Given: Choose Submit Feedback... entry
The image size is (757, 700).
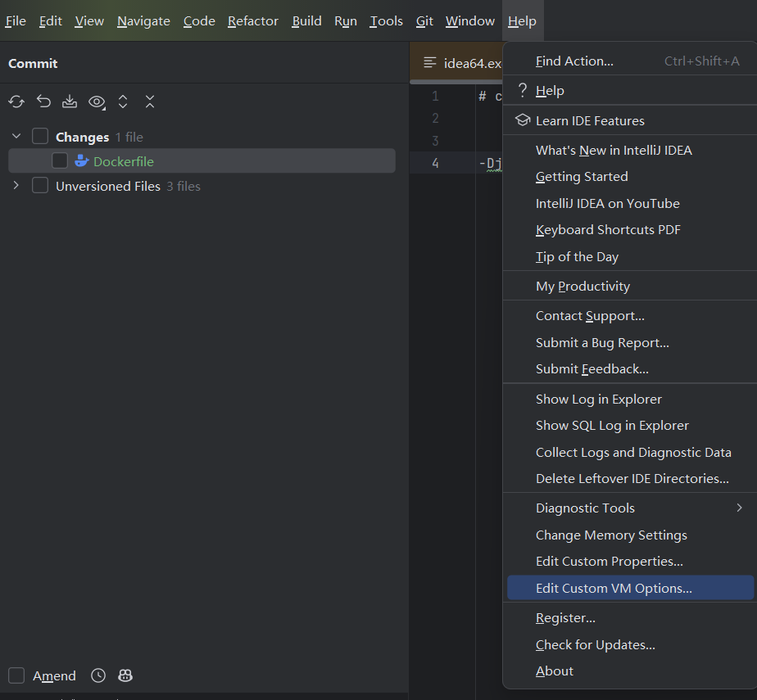Looking at the screenshot, I should (630, 369).
